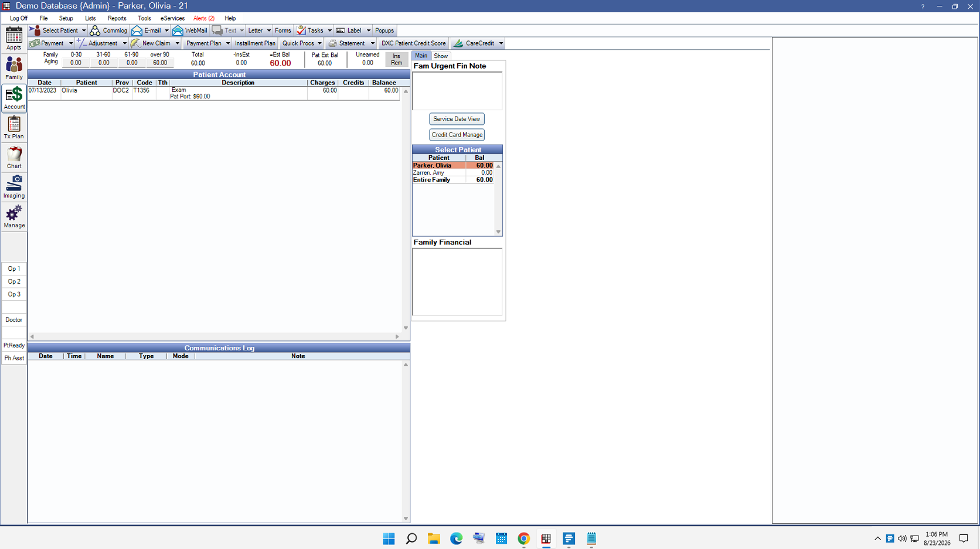Click the Payment button
Image resolution: width=980 pixels, height=549 pixels.
pyautogui.click(x=47, y=43)
